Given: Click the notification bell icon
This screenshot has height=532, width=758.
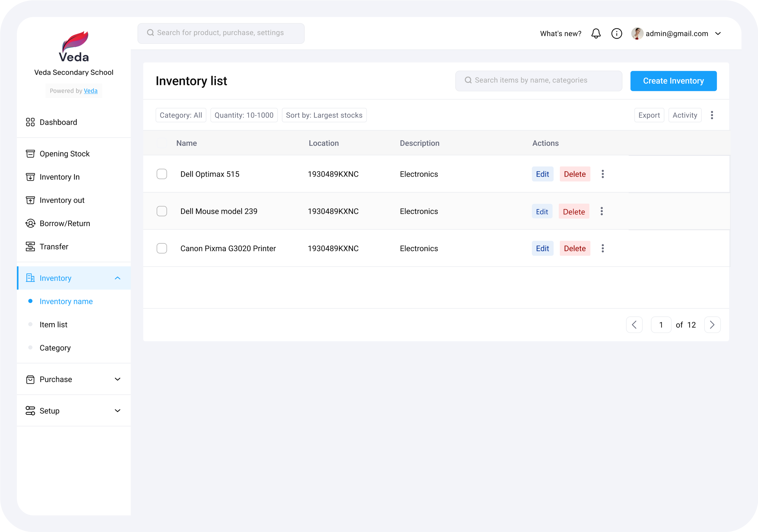Looking at the screenshot, I should point(596,33).
